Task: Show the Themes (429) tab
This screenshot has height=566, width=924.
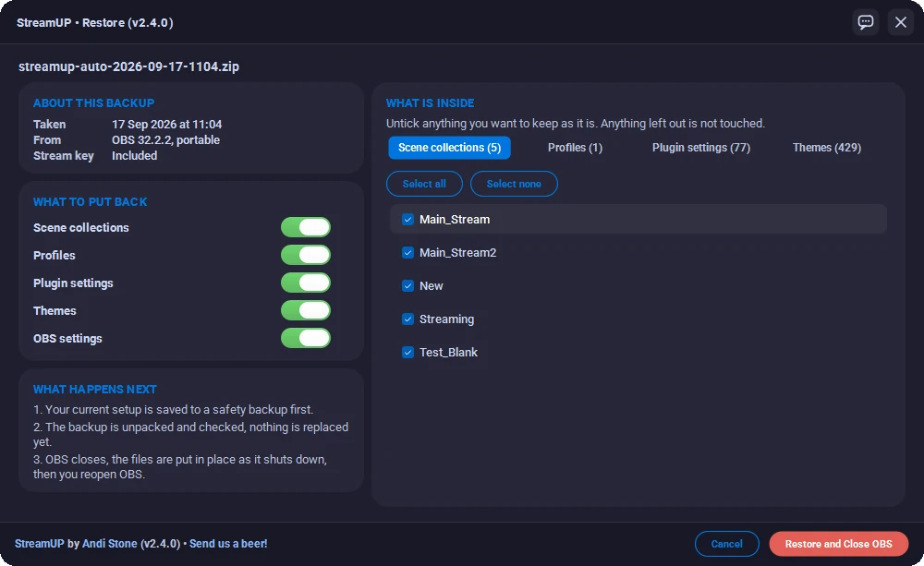Action: [827, 148]
